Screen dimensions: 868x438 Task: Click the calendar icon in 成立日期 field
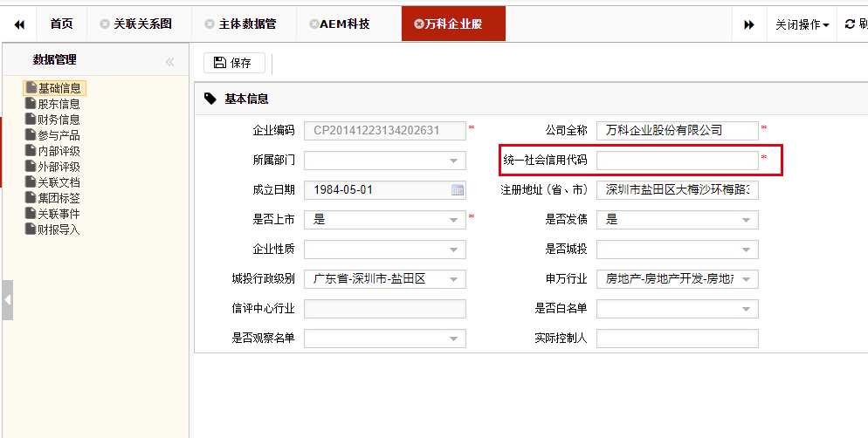coord(458,190)
